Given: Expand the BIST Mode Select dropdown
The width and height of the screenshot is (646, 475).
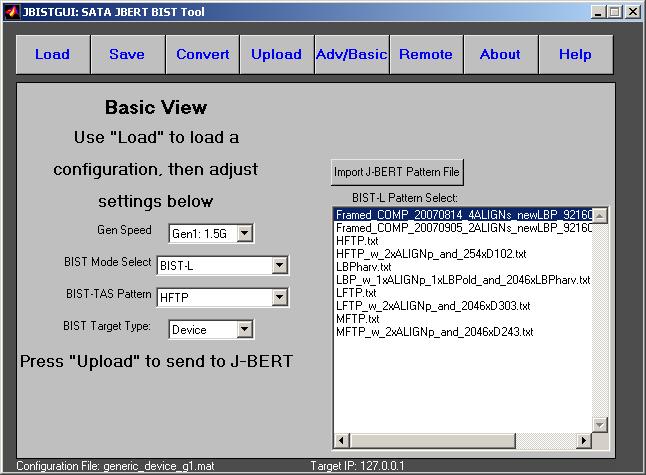Looking at the screenshot, I should click(x=279, y=265).
